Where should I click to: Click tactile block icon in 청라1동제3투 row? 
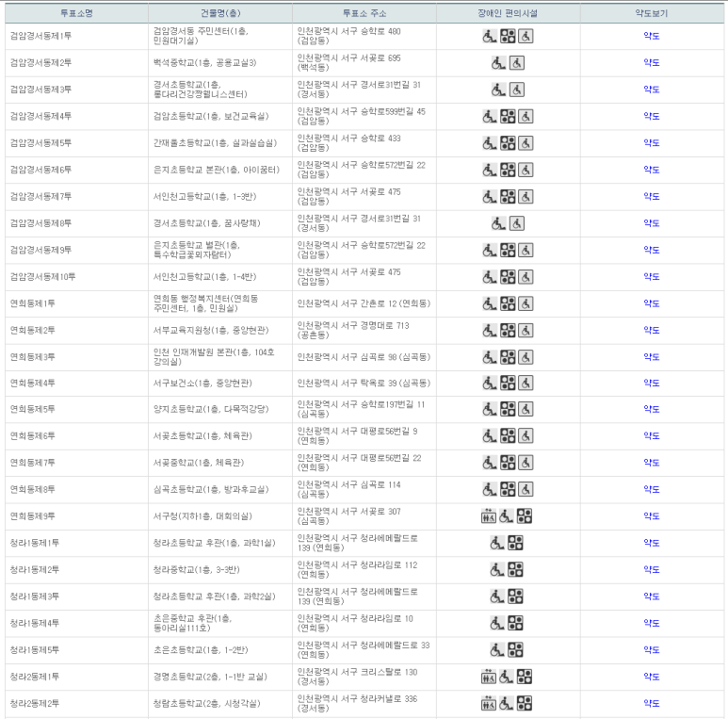coord(515,596)
